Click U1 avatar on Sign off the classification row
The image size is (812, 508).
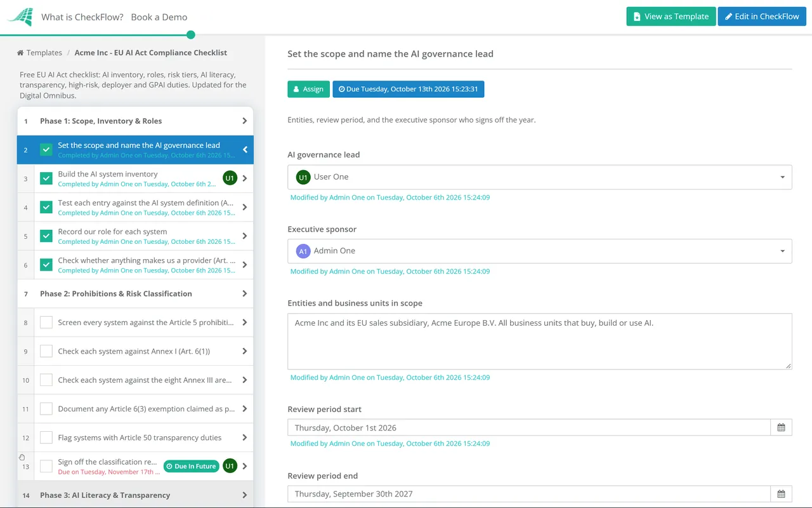[x=230, y=466]
